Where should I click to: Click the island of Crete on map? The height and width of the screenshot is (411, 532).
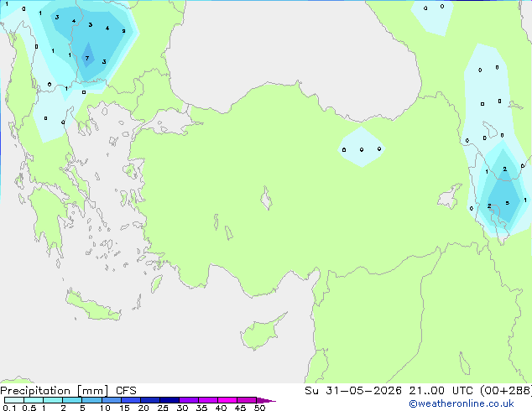93,306
